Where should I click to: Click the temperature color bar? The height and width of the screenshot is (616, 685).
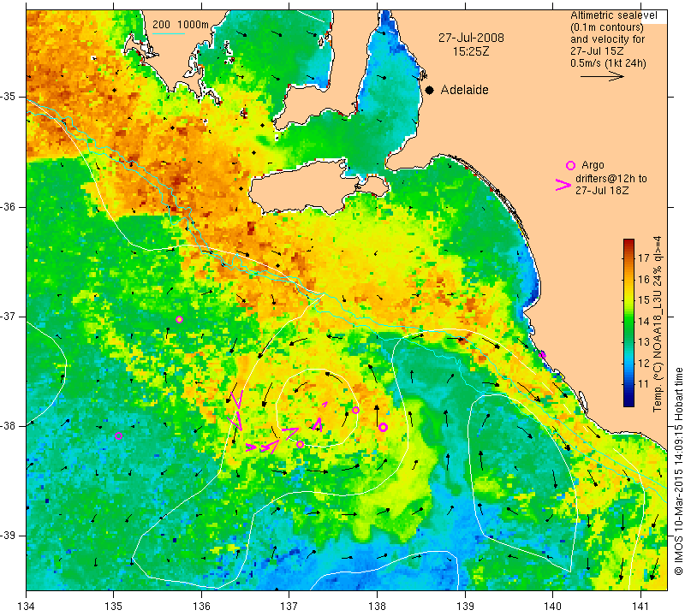[628, 323]
